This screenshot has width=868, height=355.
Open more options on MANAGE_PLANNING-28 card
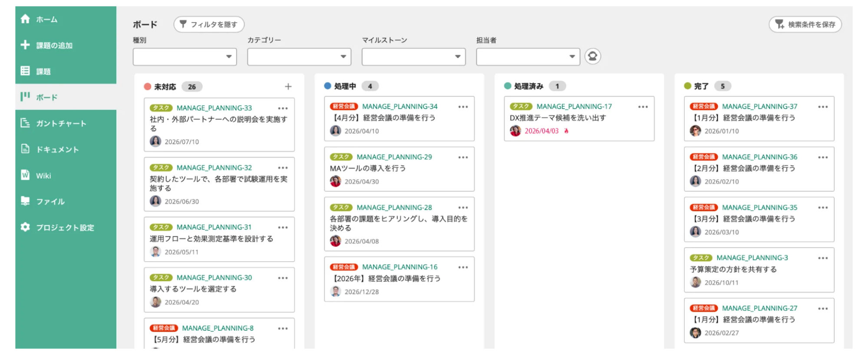pos(463,208)
